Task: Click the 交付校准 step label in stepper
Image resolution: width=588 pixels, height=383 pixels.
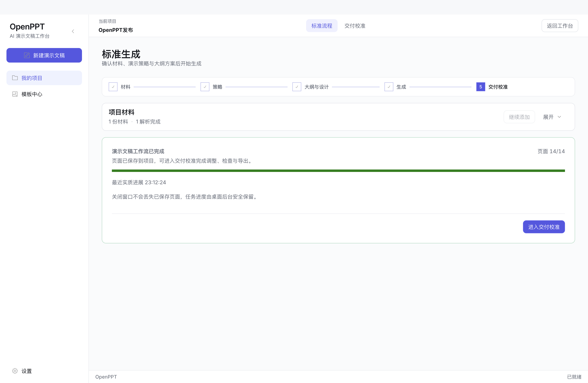Action: click(x=498, y=87)
